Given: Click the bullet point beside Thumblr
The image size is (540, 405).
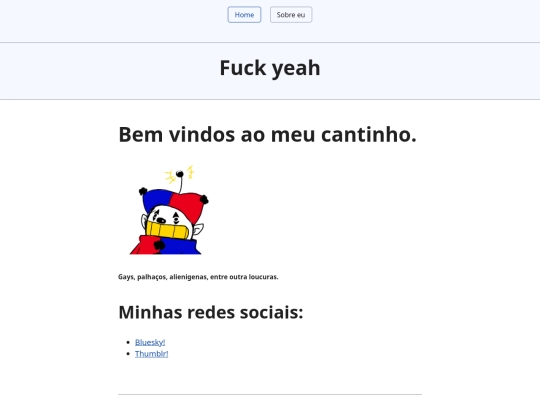Looking at the screenshot, I should click(x=128, y=354).
